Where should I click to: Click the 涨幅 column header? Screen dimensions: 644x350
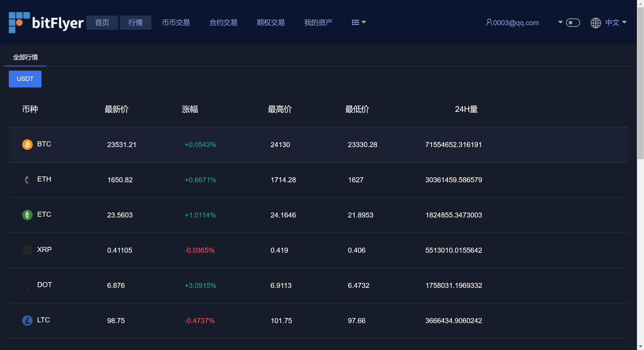(190, 109)
